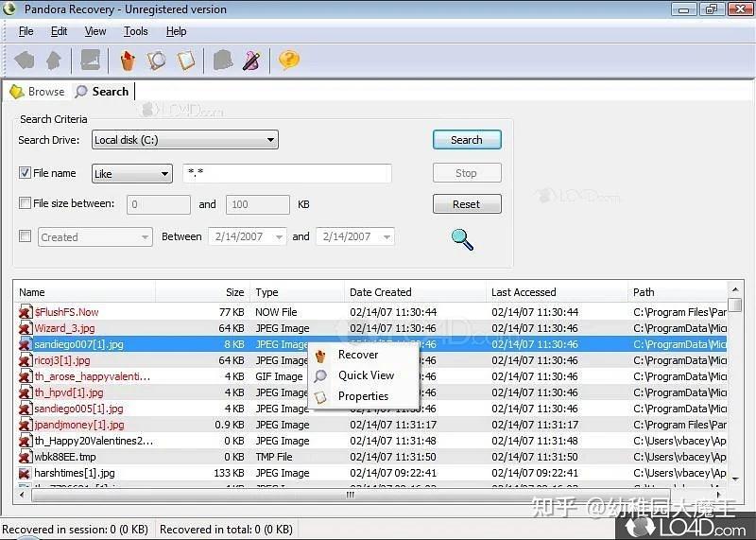
Task: Click the icon beside ricoj3[1].jpg
Action: pos(26,360)
